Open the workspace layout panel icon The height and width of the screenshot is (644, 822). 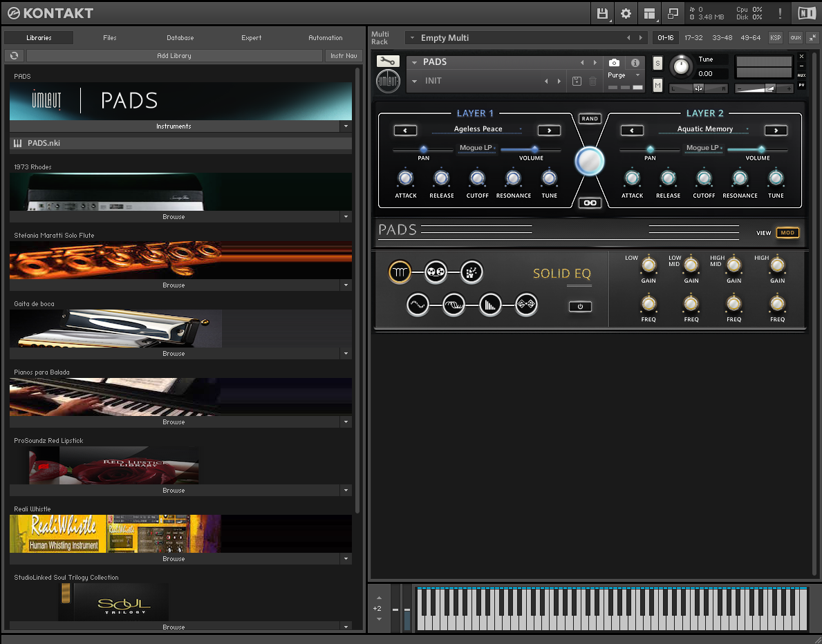pyautogui.click(x=650, y=13)
